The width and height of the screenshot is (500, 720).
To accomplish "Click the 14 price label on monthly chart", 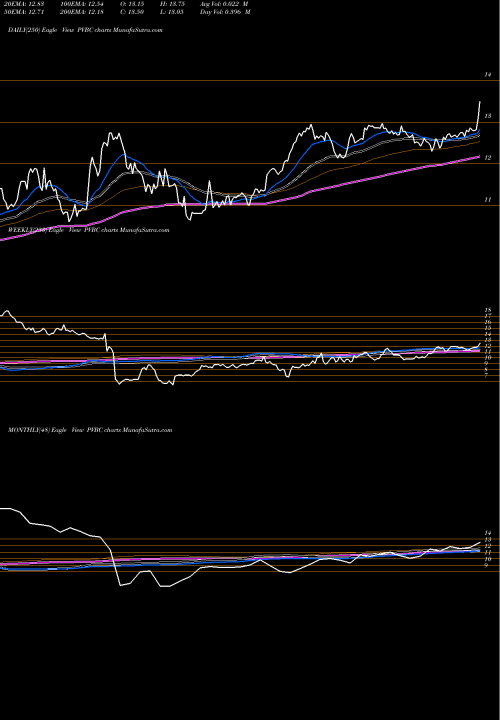I will tap(488, 533).
